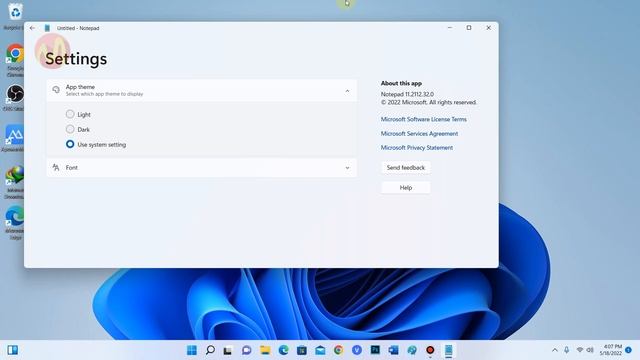Viewport: 640px width, 360px height.
Task: Go back with the Notepad back arrow
Action: click(32, 28)
